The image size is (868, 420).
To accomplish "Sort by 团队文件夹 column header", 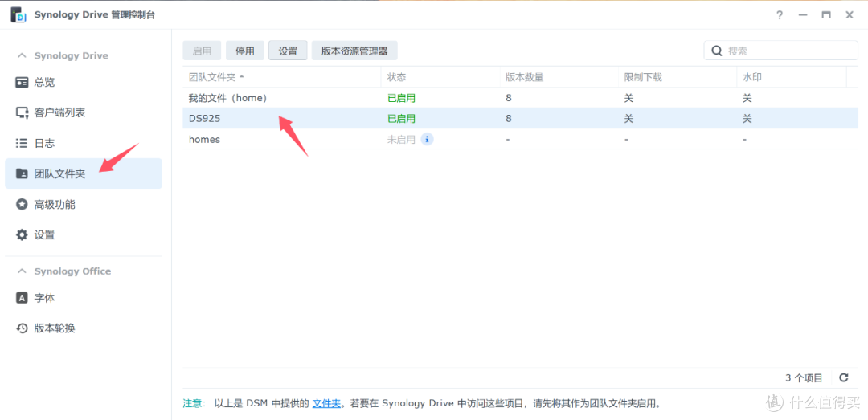I will click(282, 77).
